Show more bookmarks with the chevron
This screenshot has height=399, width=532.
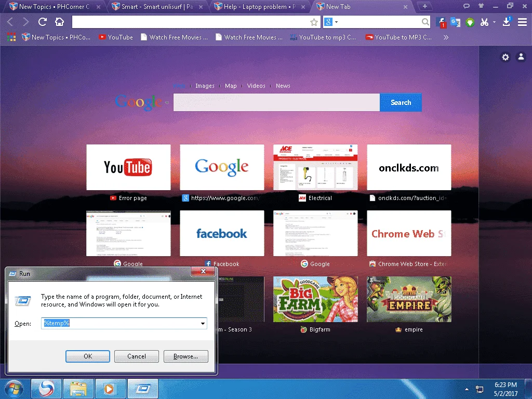tap(446, 37)
